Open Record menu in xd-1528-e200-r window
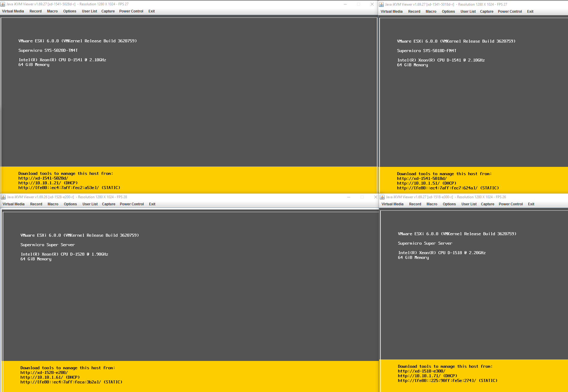The image size is (568, 392). 36,204
